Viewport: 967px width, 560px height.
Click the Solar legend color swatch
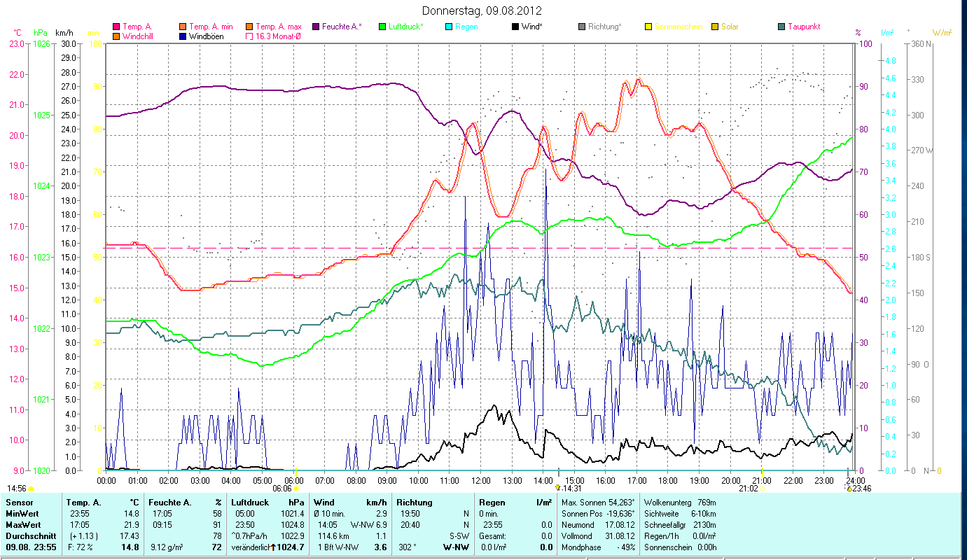[715, 27]
